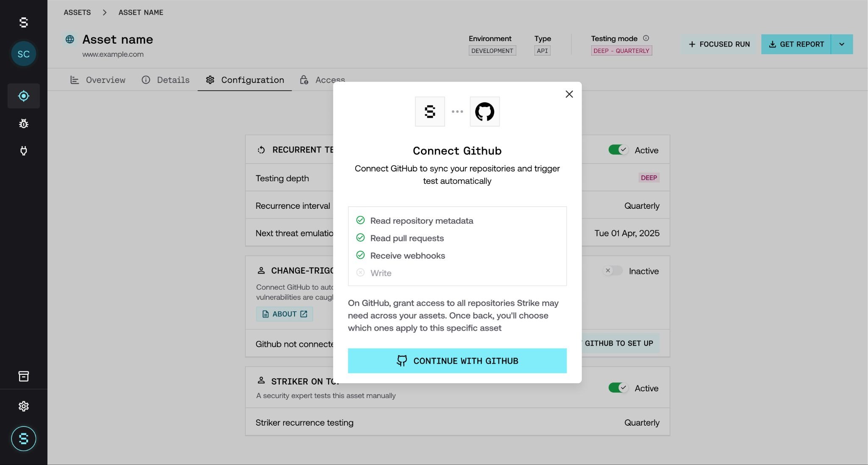Click the Striker on Top person icon
This screenshot has height=465, width=868.
coord(261,381)
